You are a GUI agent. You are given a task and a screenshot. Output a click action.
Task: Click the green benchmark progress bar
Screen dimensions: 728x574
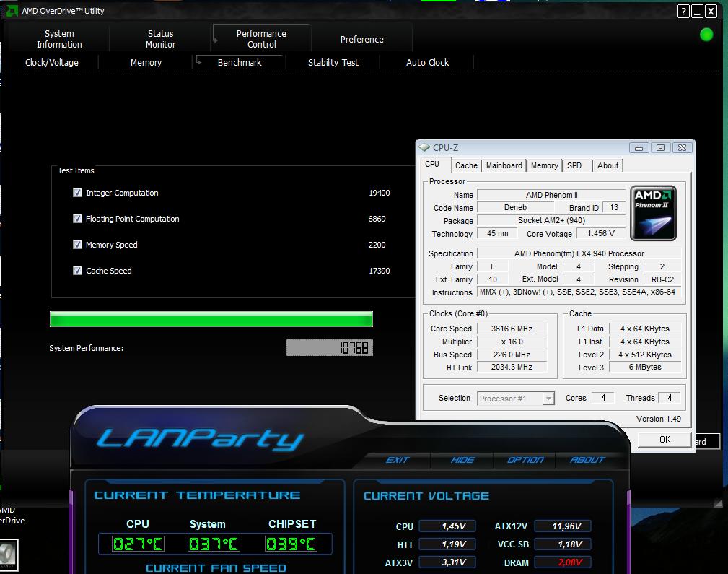(211, 319)
